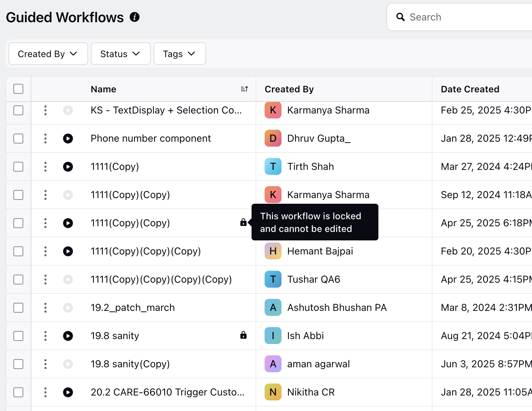532x411 pixels.
Task: Click the locked workflow tooltip
Action: pyautogui.click(x=315, y=222)
